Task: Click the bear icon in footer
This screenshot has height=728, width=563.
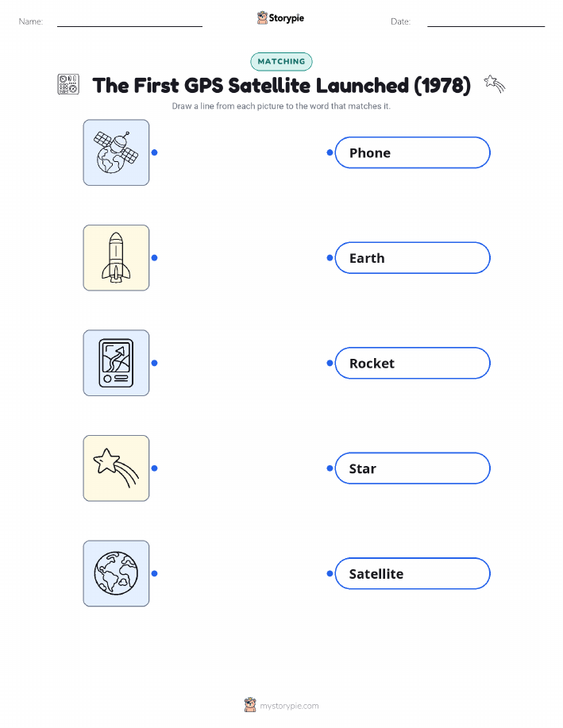Action: tap(250, 705)
